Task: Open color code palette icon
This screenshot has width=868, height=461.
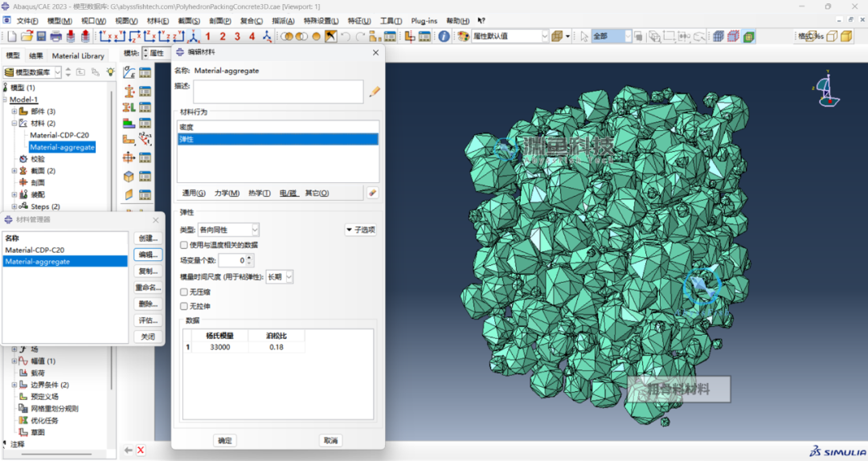Action: point(464,36)
